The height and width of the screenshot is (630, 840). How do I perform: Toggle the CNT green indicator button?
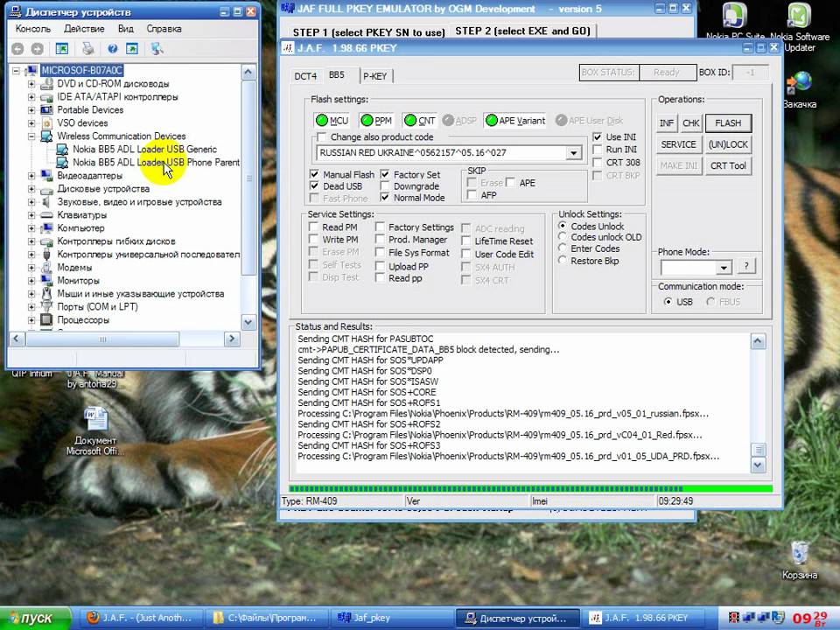(419, 121)
